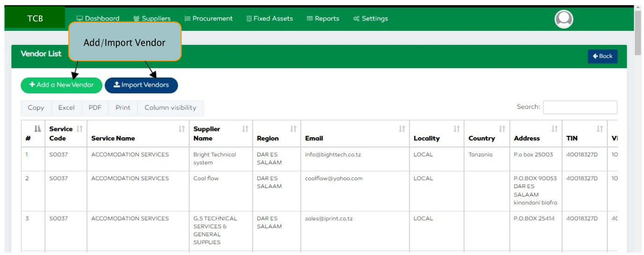Sort by Country column

click(487, 134)
